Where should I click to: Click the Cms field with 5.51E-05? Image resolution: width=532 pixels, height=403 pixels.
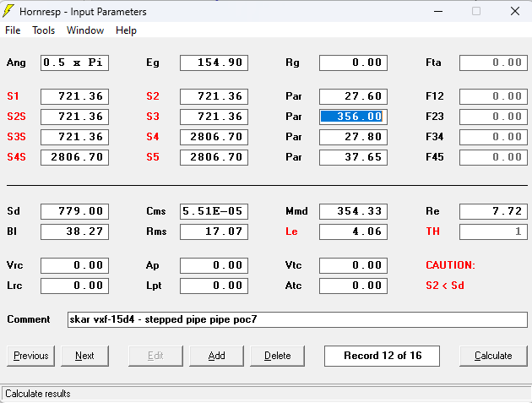tap(214, 211)
